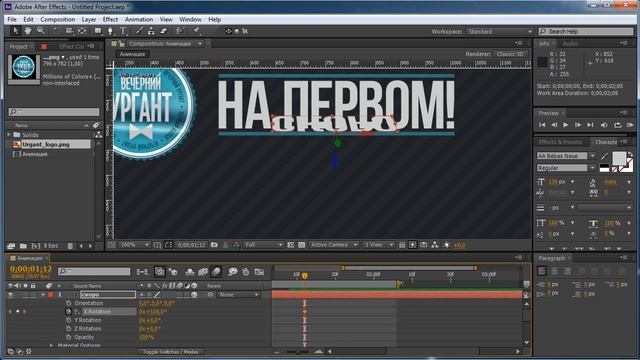Expand Material Options property group

point(51,345)
